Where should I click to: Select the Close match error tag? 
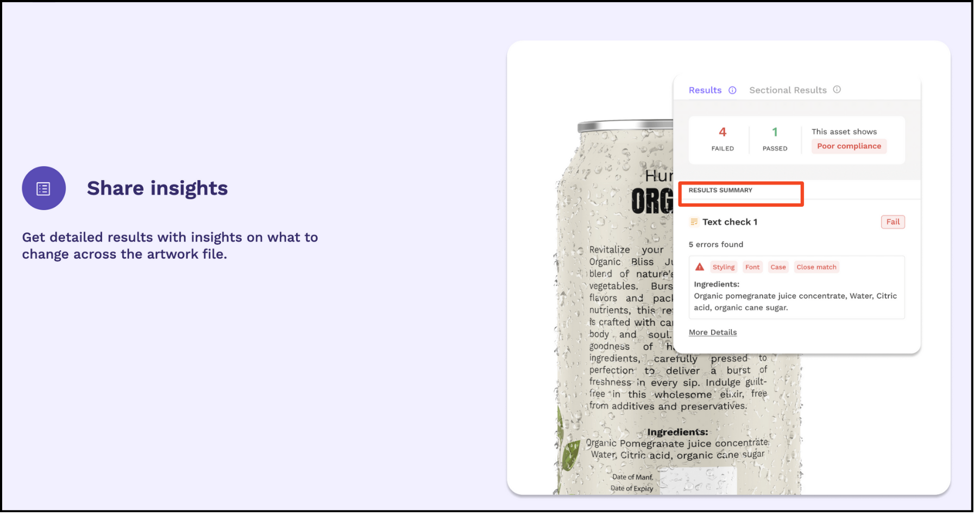click(x=816, y=267)
